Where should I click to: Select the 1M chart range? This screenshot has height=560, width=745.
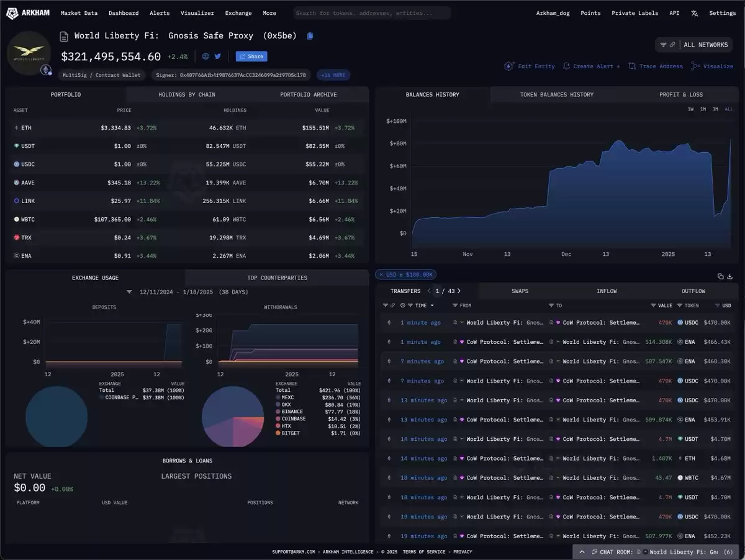703,109
